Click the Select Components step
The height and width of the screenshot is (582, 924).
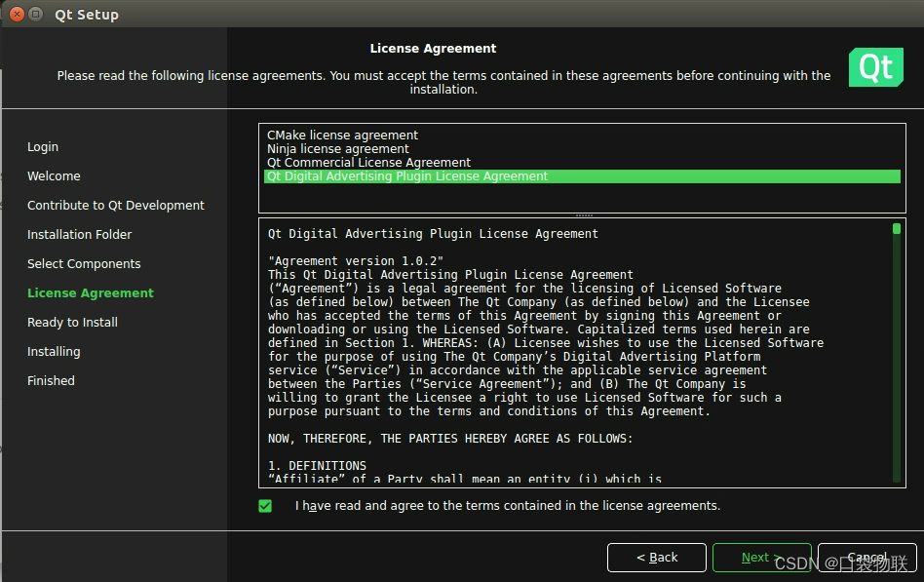point(84,263)
